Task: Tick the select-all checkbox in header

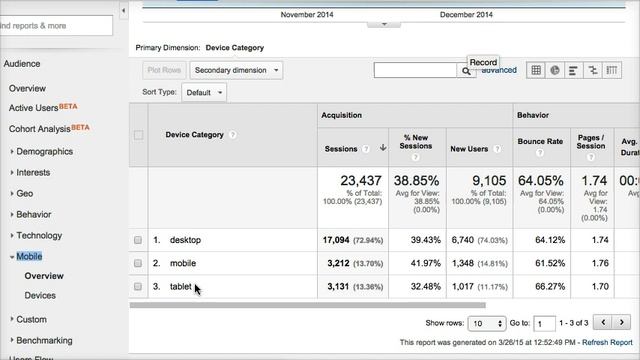Action: click(x=138, y=135)
